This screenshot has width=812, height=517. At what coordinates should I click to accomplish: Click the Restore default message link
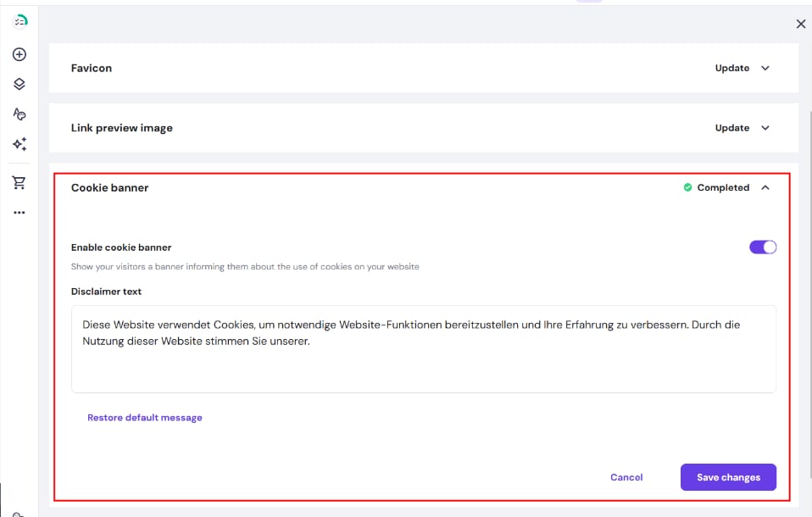pos(145,418)
